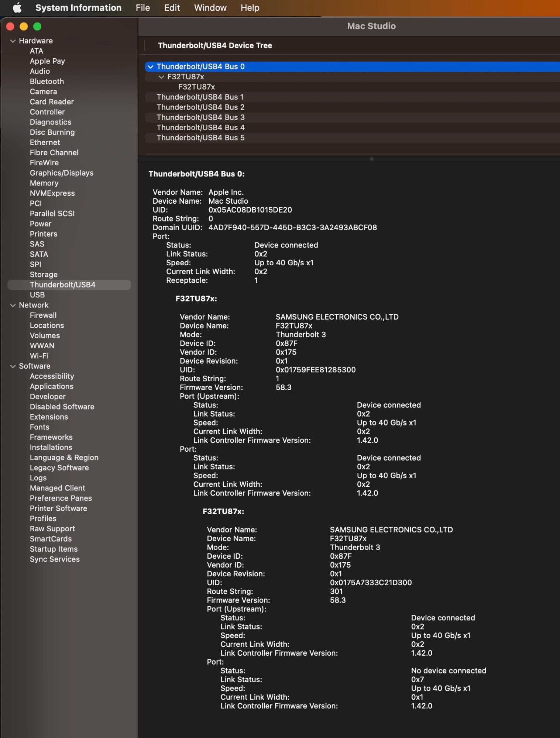Collapse the first F32TU87x tree chevron
The width and height of the screenshot is (560, 738).
(x=161, y=77)
